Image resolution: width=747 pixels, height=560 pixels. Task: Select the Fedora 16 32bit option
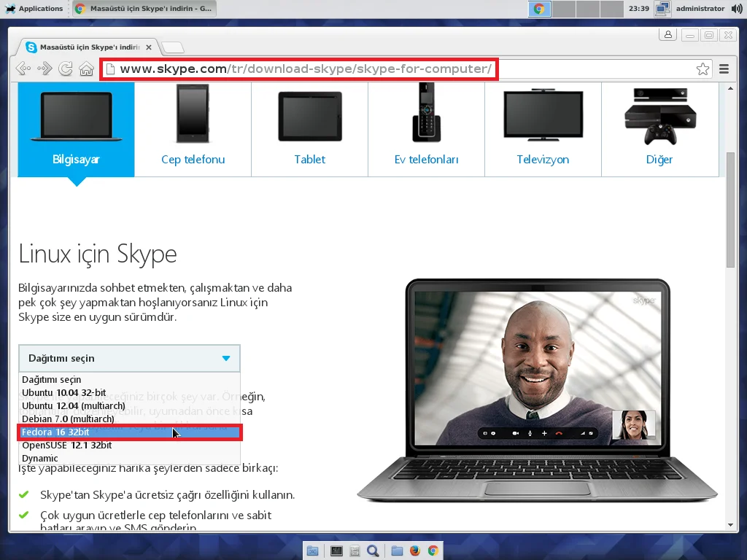(130, 432)
